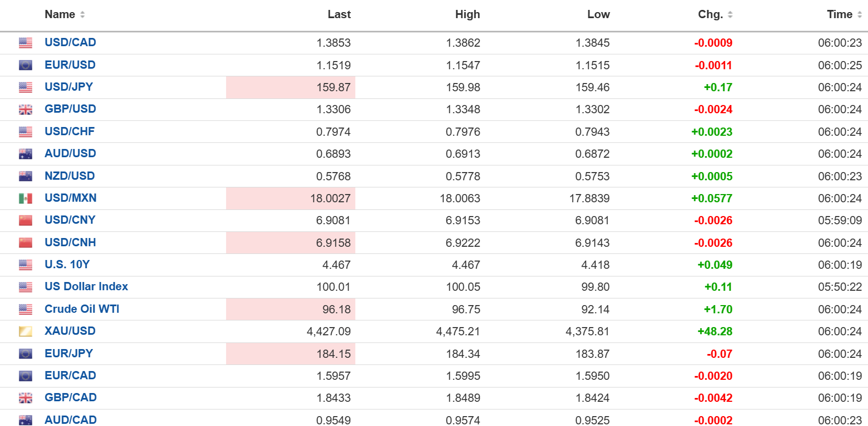Click the gold bar icon beside XAU/USD
868x426 pixels.
[25, 331]
